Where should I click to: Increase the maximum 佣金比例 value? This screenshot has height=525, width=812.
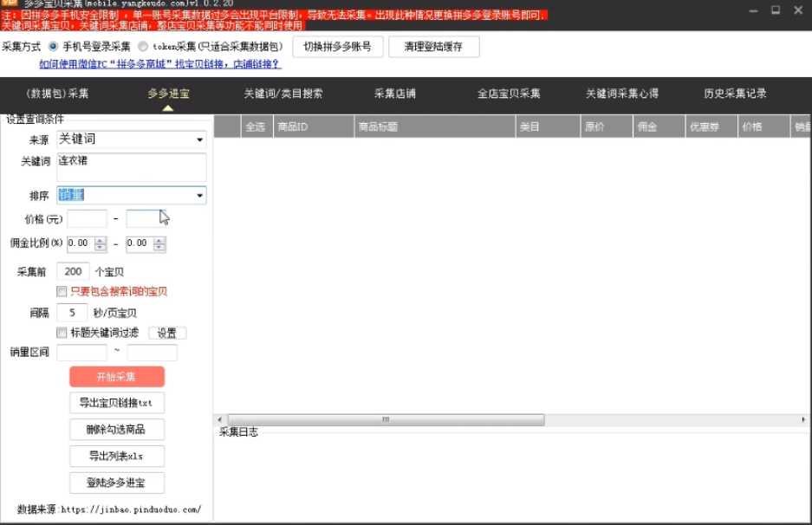(x=159, y=240)
